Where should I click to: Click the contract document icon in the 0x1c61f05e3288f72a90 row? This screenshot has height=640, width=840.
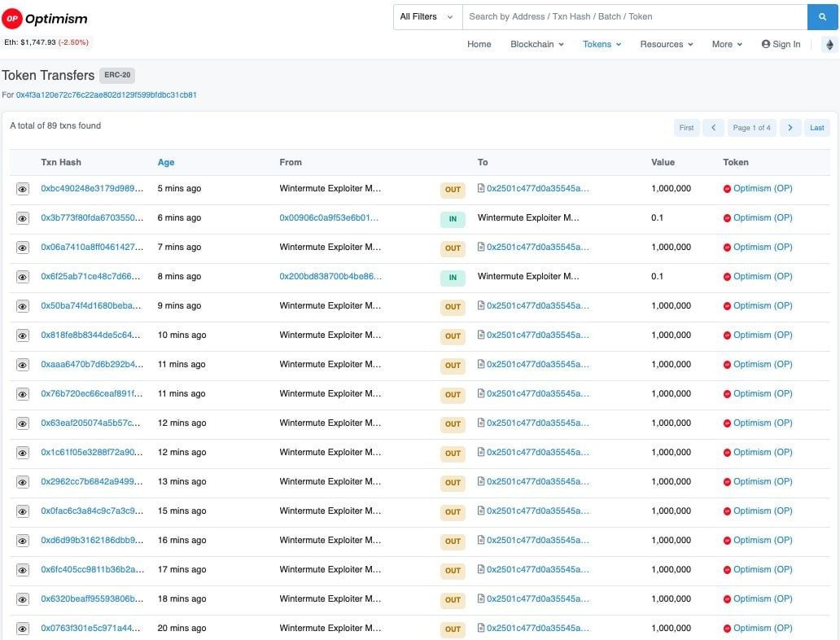click(x=481, y=452)
